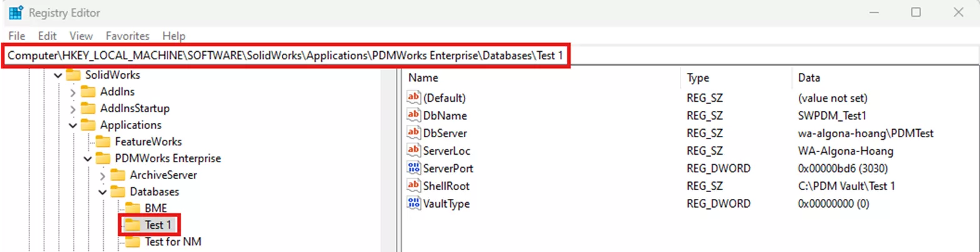Click the ServerPort DWORD value icon

414,168
